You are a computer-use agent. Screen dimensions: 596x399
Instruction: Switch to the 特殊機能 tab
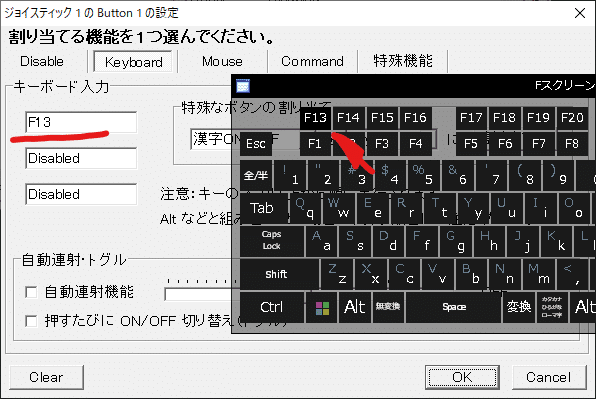pyautogui.click(x=403, y=62)
